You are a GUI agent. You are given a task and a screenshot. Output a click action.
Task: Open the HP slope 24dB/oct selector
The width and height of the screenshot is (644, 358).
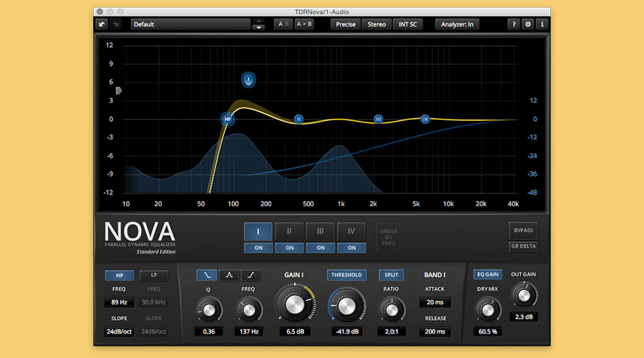coord(119,332)
